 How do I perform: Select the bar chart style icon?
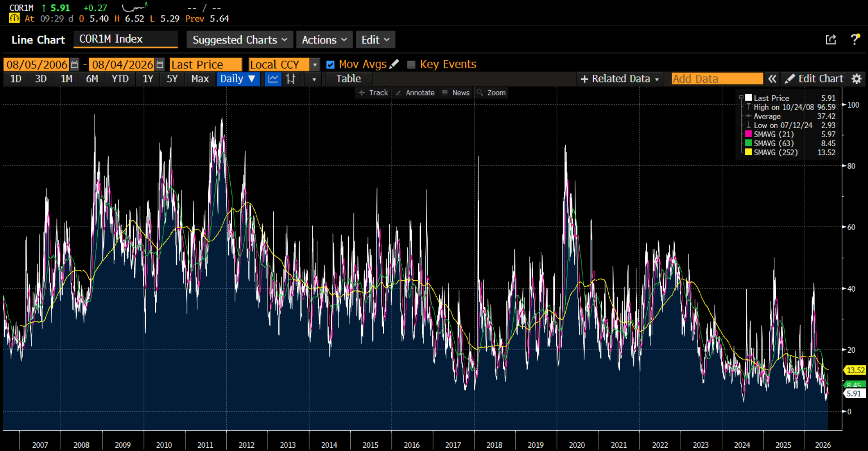coord(291,79)
